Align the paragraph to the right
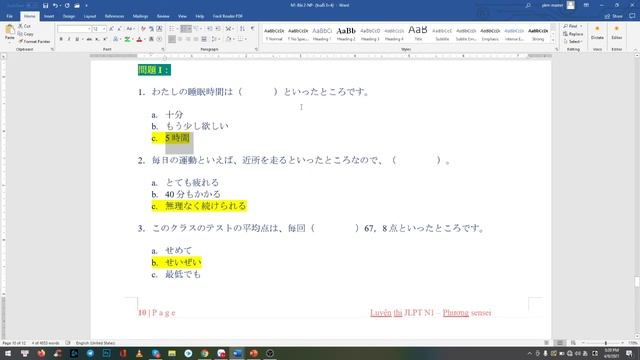This screenshot has height=360, width=640. (x=188, y=39)
